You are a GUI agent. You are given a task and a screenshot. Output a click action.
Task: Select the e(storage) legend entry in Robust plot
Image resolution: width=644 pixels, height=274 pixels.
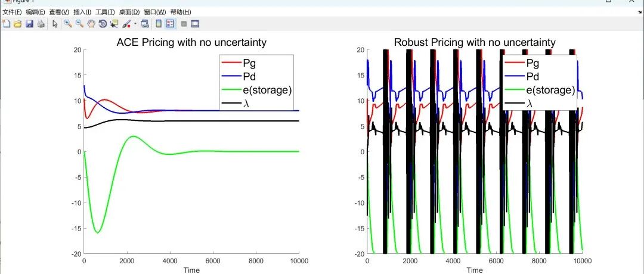click(x=551, y=90)
